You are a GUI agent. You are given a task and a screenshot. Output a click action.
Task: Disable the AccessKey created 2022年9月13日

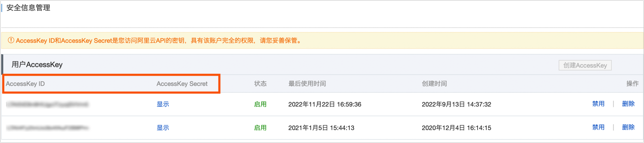pos(598,104)
